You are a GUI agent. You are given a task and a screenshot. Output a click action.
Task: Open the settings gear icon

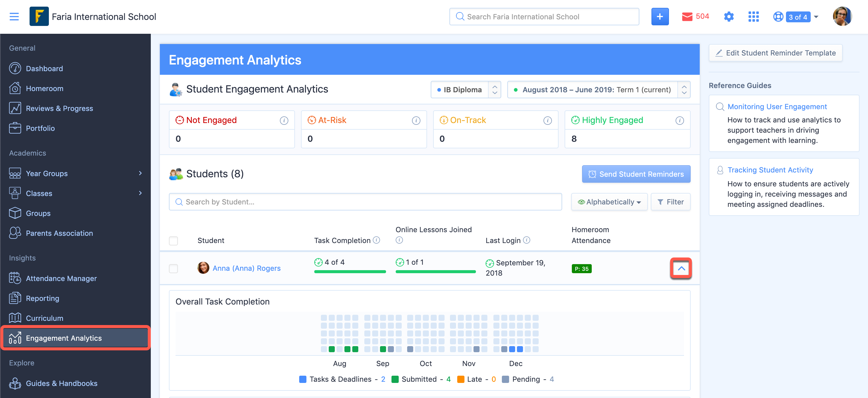(728, 17)
